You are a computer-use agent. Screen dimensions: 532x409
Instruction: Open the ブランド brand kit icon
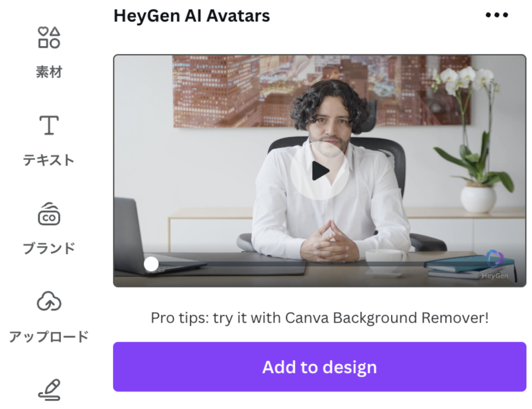(49, 214)
